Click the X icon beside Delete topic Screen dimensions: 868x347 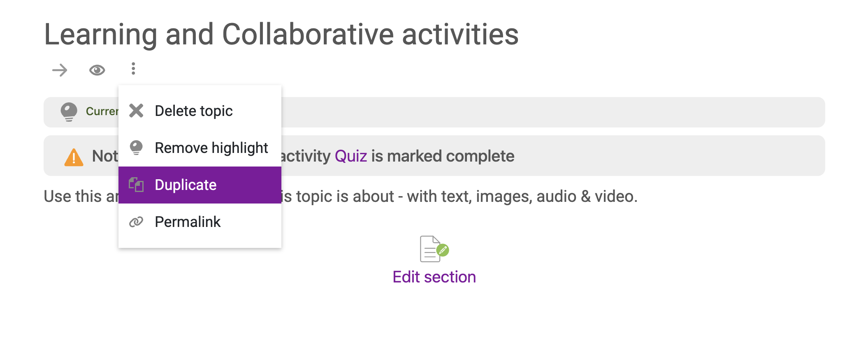pyautogui.click(x=136, y=111)
